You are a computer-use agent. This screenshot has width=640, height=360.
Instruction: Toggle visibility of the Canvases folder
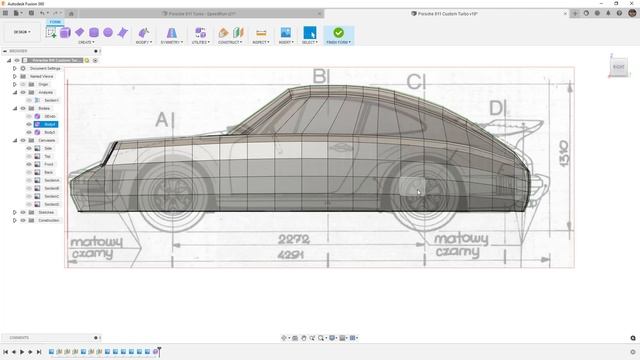click(x=23, y=140)
